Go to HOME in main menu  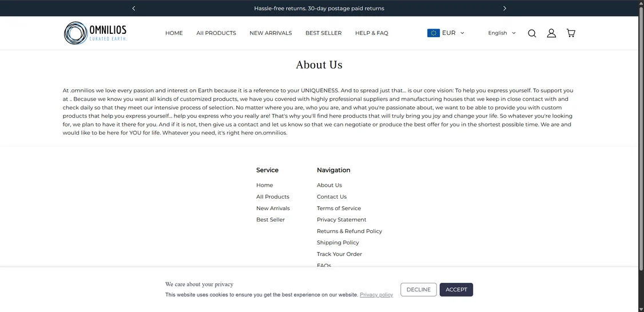(x=174, y=33)
